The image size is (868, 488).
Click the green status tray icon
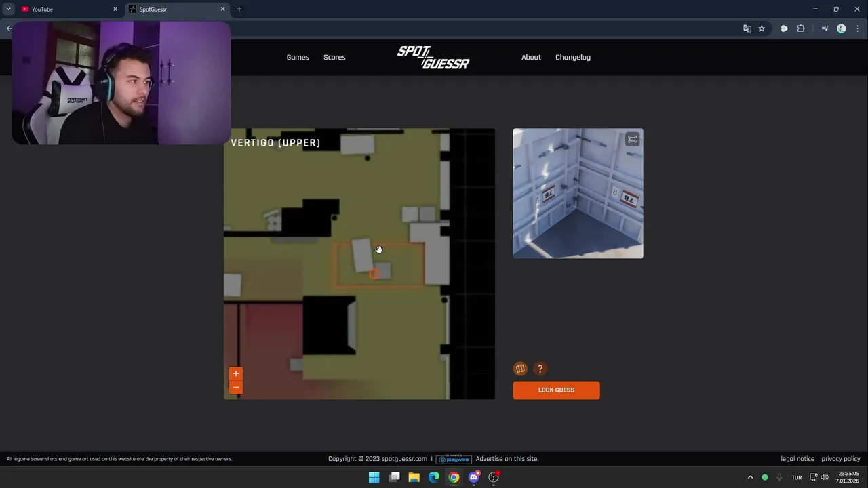click(x=765, y=477)
